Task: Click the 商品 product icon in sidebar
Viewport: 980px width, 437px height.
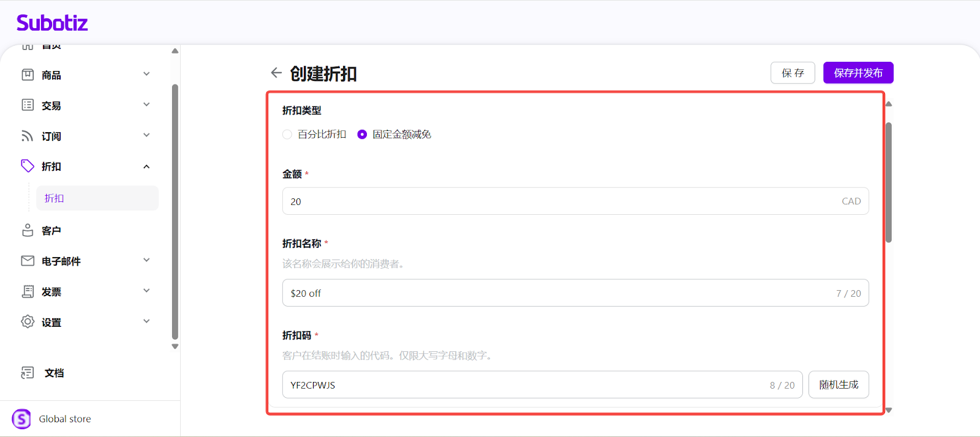Action: (28, 75)
